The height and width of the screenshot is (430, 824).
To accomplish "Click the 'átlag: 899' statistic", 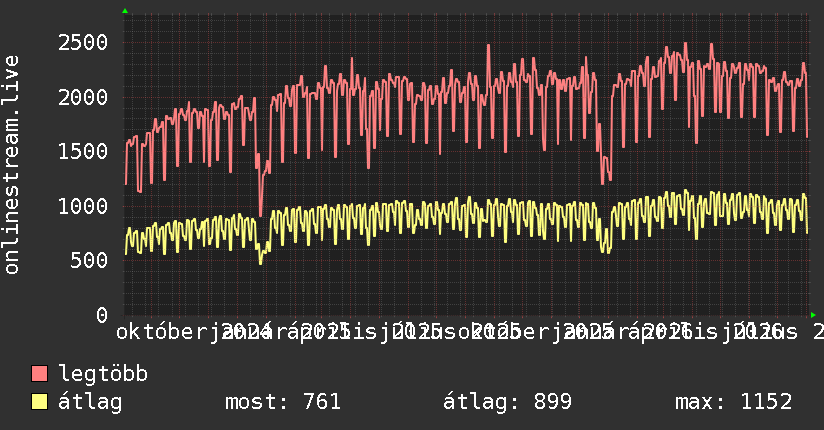I will point(507,402).
